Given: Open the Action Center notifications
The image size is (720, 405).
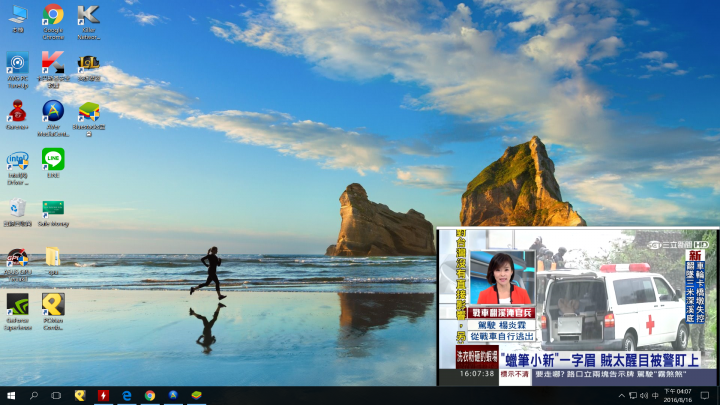Looking at the screenshot, I should click(705, 396).
